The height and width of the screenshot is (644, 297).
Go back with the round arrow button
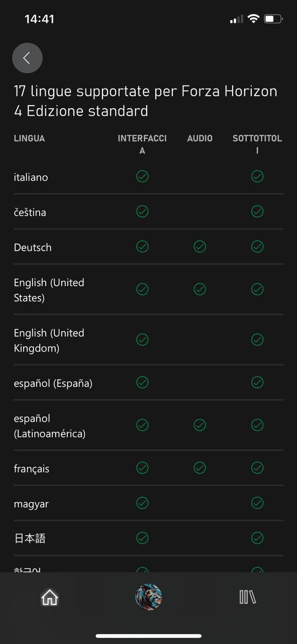pos(27,58)
